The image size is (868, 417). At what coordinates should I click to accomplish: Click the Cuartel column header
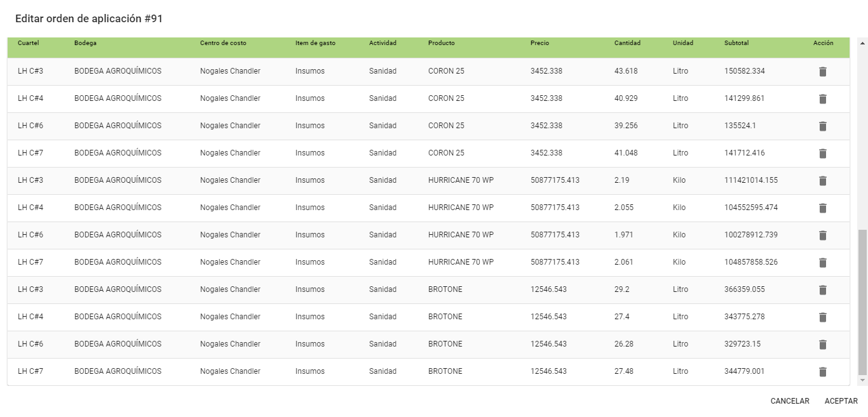[29, 43]
